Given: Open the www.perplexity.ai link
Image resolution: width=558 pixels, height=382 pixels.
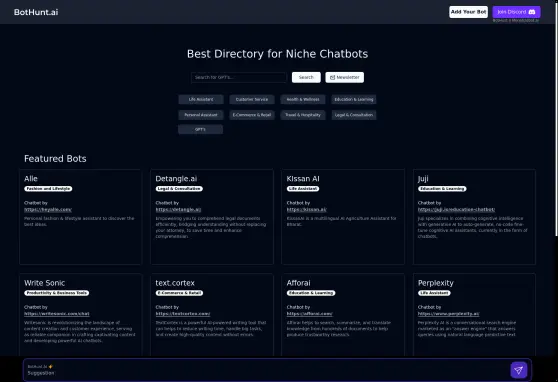Looking at the screenshot, I should (448, 314).
